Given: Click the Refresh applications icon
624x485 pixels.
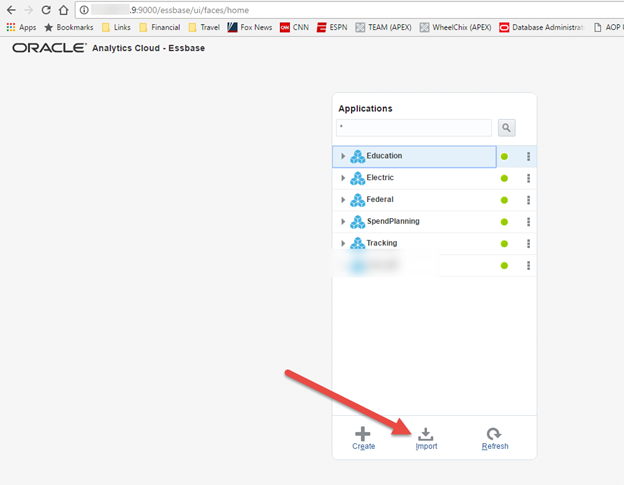Looking at the screenshot, I should (495, 434).
